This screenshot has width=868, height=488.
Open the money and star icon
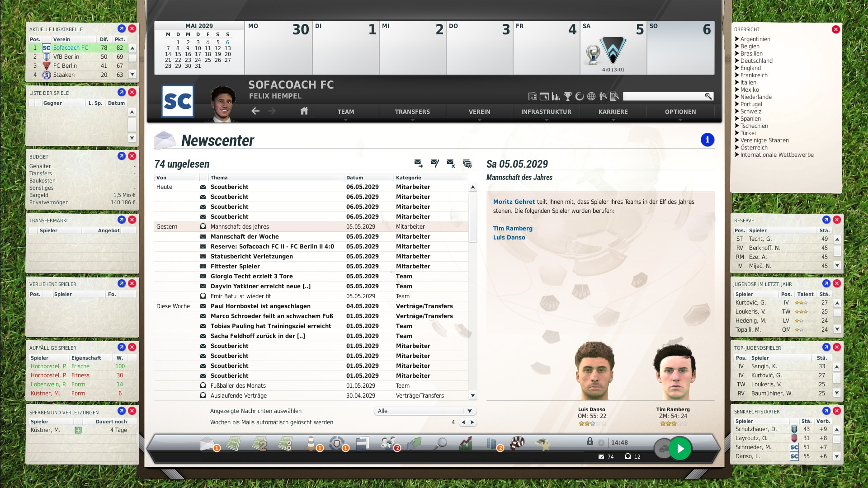pyautogui.click(x=543, y=444)
